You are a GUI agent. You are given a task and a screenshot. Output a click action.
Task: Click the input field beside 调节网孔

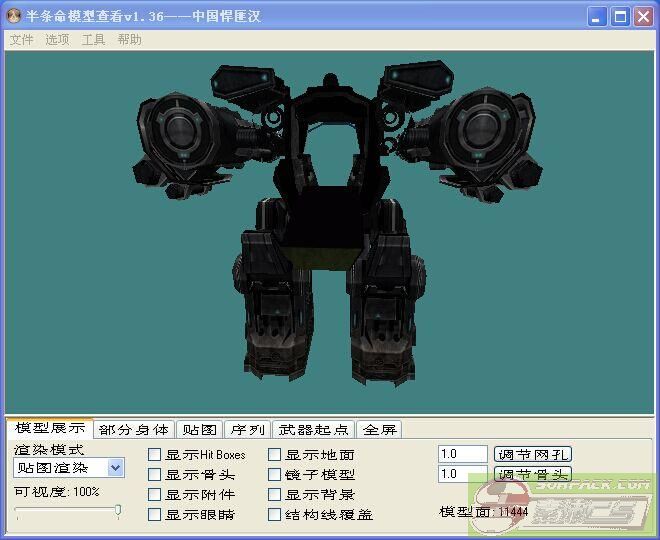pos(462,454)
